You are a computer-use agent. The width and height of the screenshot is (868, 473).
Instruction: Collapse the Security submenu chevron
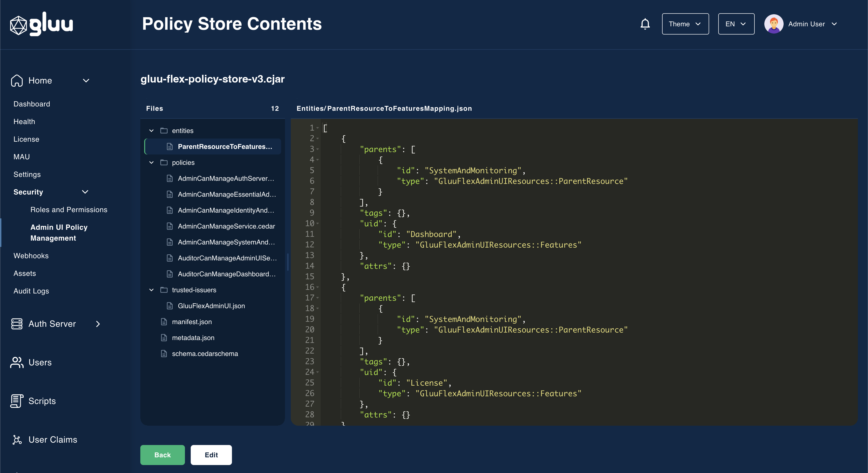coord(85,192)
